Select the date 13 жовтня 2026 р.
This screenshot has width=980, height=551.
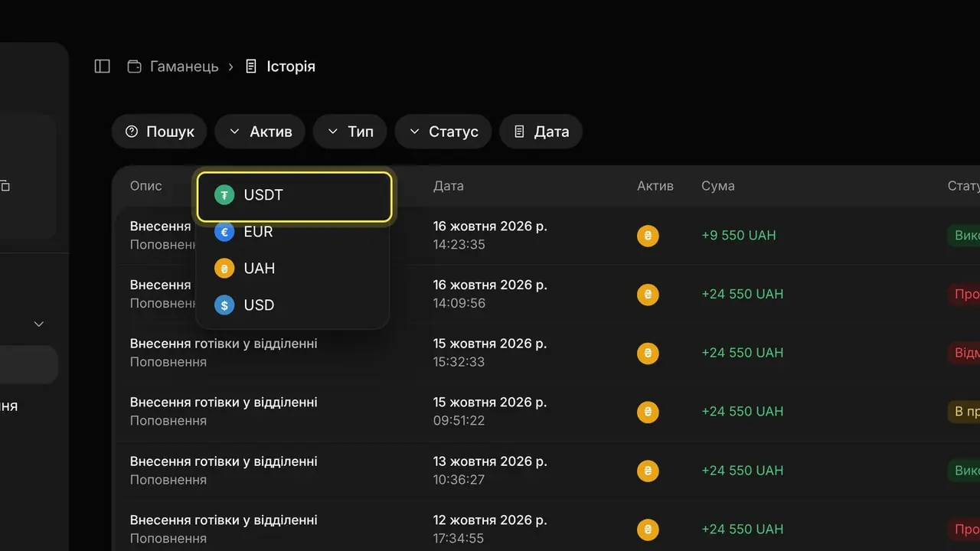pyautogui.click(x=490, y=461)
